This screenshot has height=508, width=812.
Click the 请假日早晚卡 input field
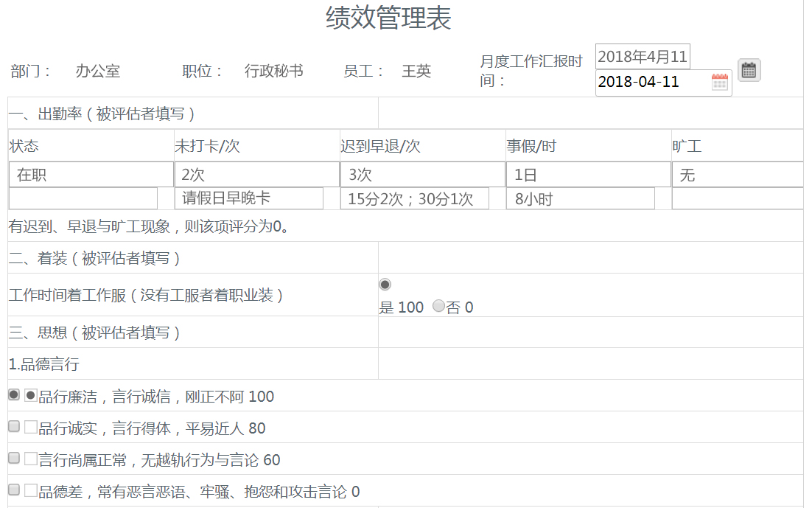point(251,198)
